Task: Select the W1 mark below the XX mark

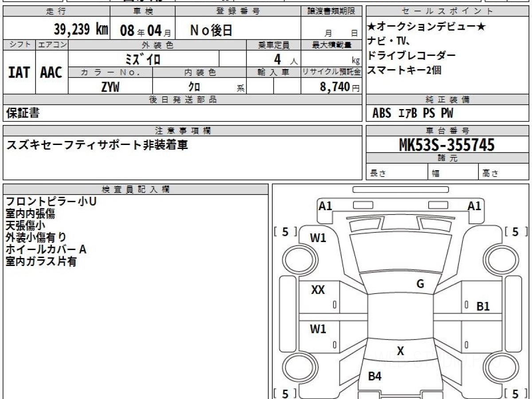Action: pyautogui.click(x=318, y=329)
